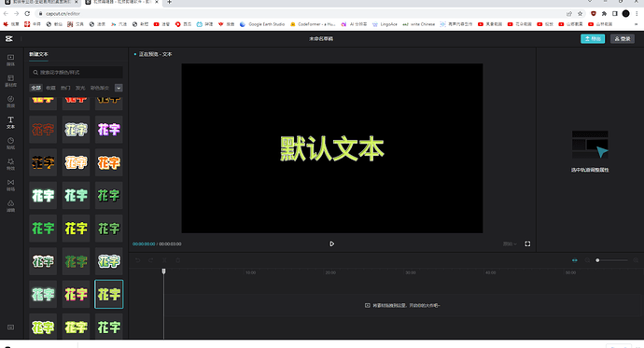Choose the highlighted selected green text style
Screen dimensions: 644x348
pyautogui.click(x=109, y=294)
